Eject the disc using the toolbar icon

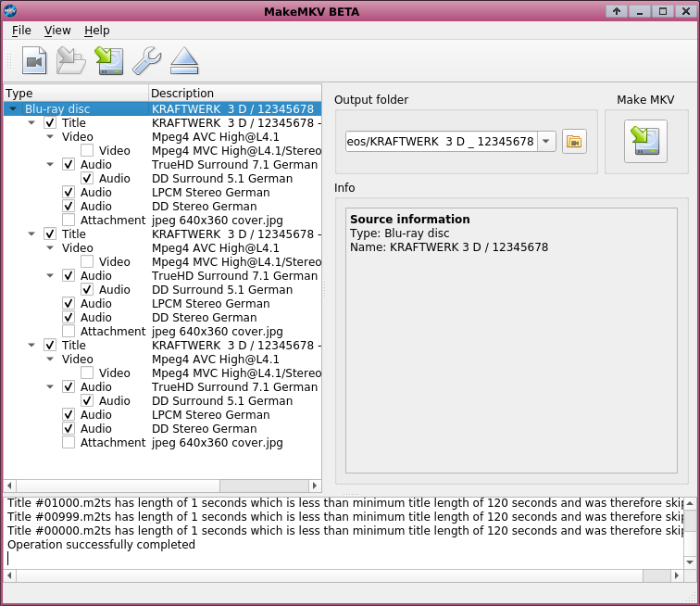click(x=184, y=61)
